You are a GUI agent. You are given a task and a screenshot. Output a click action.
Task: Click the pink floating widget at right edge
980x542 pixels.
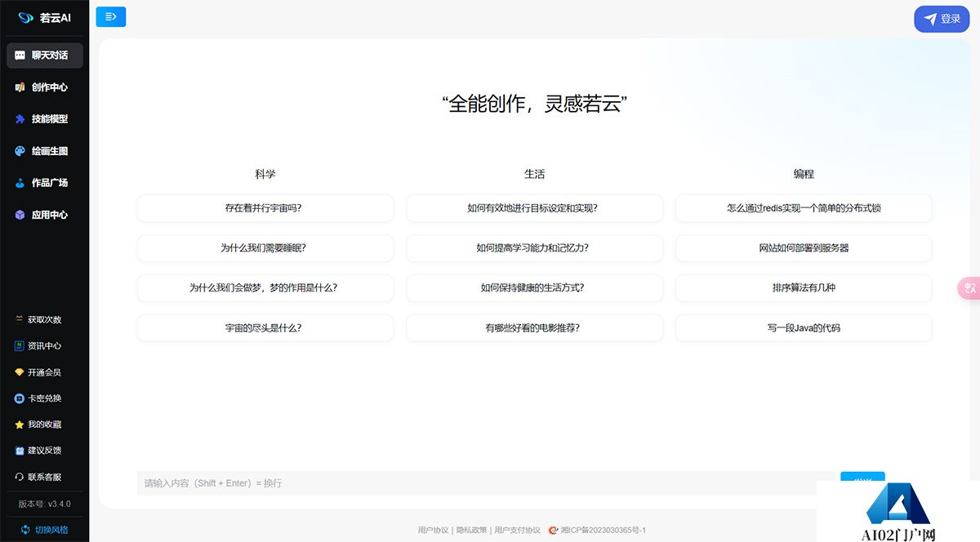(969, 288)
